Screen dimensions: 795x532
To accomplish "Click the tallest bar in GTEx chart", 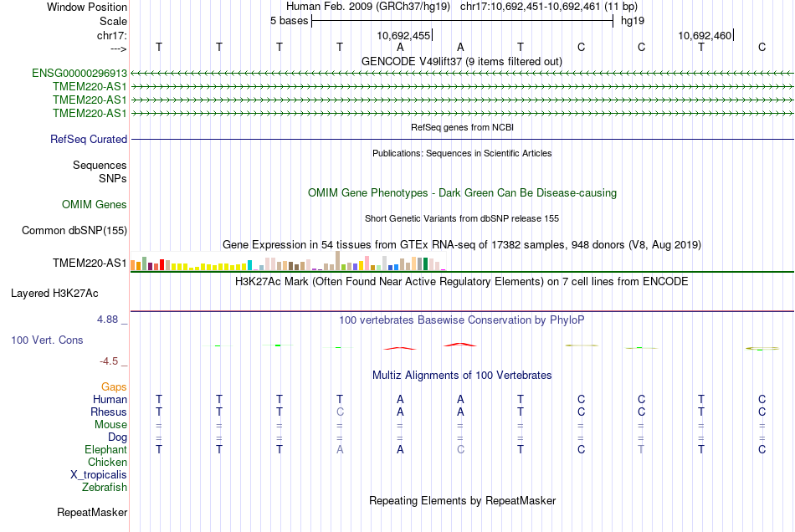I will pos(338,260).
